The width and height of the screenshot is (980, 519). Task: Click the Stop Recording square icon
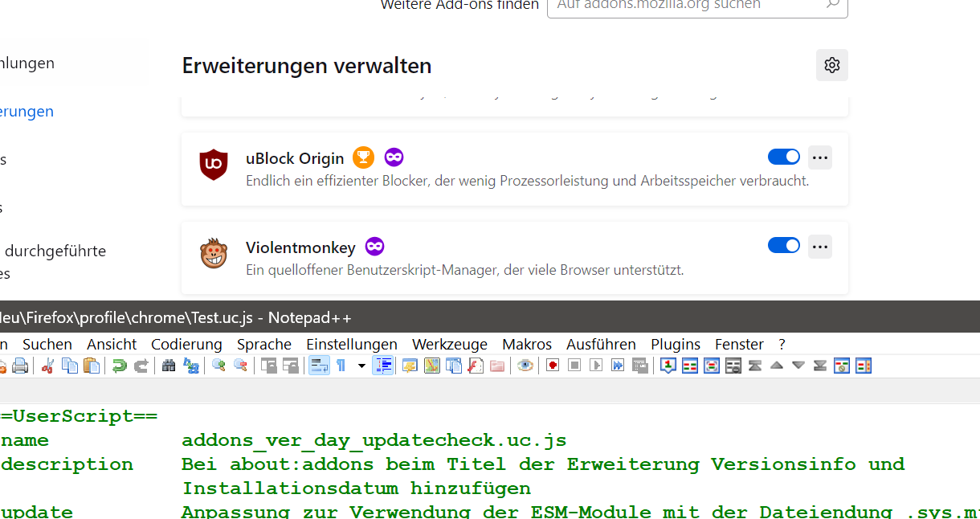[574, 366]
